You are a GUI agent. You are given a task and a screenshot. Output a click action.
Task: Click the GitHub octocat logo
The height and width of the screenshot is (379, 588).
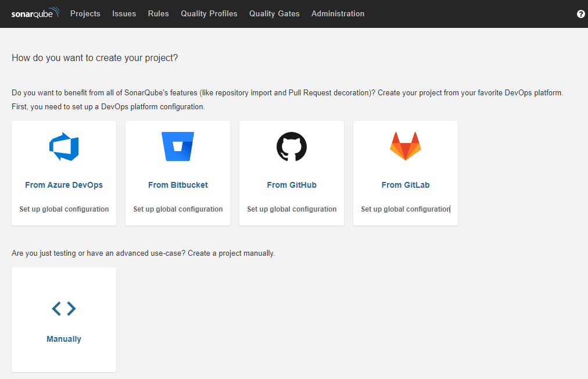(292, 146)
